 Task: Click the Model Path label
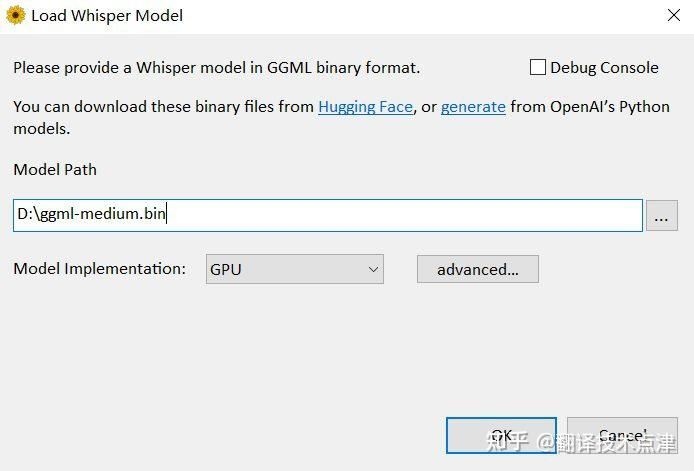(x=55, y=170)
